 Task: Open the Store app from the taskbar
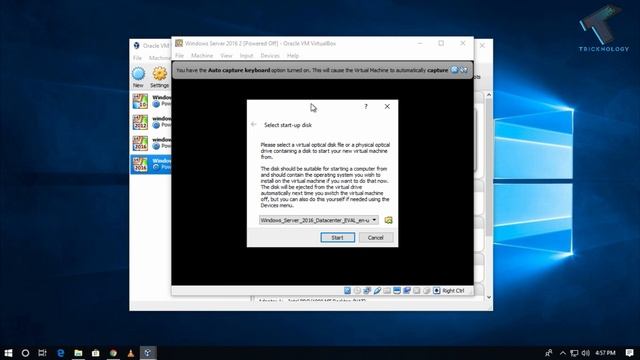click(x=96, y=353)
